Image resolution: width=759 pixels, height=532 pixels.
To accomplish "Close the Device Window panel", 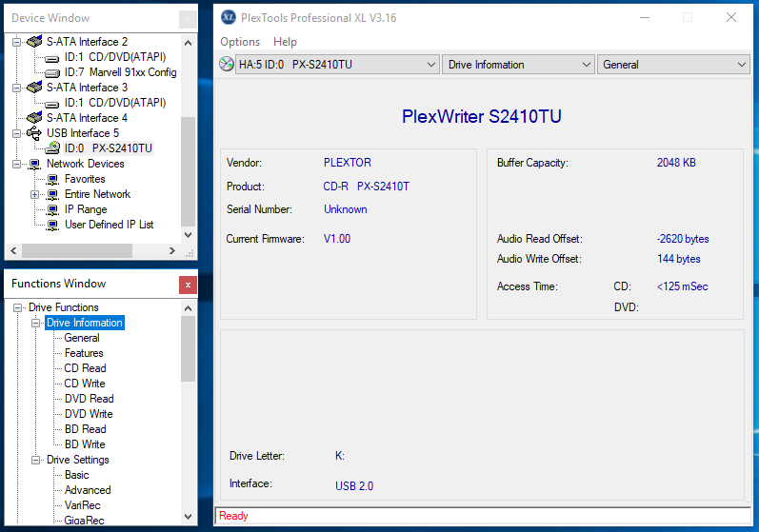I will pyautogui.click(x=188, y=19).
